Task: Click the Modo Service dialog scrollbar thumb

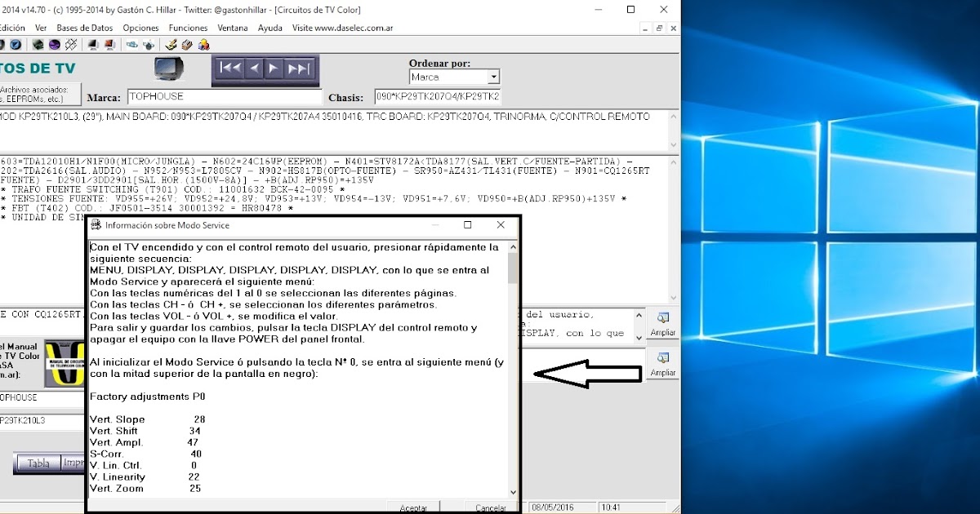Action: point(513,268)
